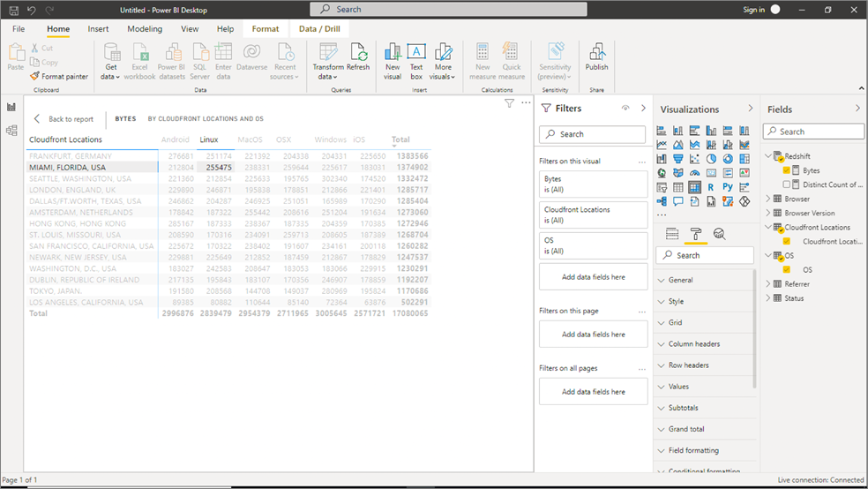Select the Decomposition tree visual
Screen dimensions: 868x489
662,201
